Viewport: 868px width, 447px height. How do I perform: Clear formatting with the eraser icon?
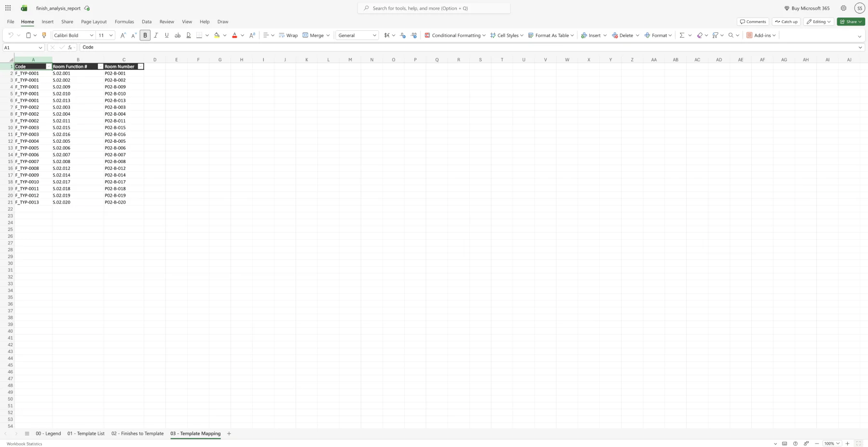[700, 35]
